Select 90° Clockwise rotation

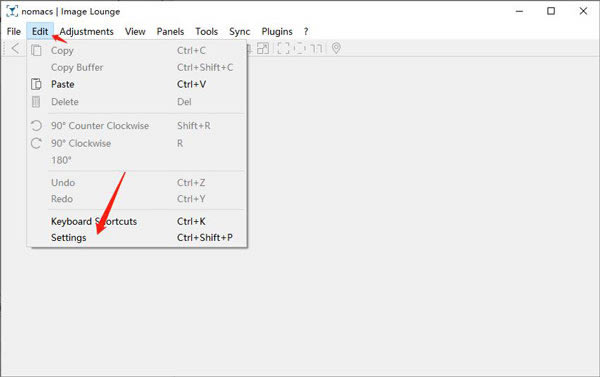[138, 143]
